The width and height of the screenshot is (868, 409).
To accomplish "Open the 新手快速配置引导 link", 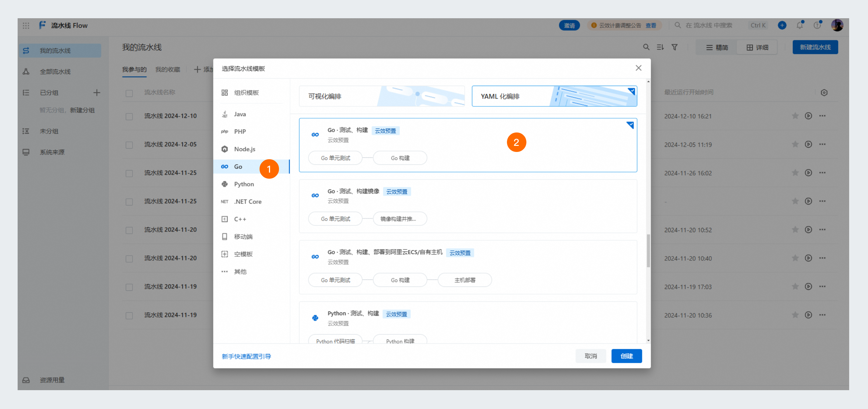I will (246, 356).
